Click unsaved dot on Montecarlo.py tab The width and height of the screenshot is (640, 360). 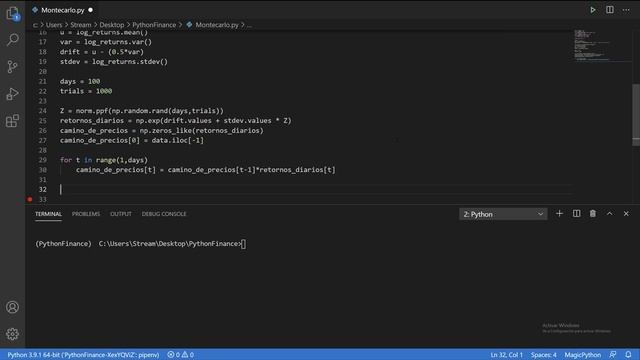click(91, 10)
